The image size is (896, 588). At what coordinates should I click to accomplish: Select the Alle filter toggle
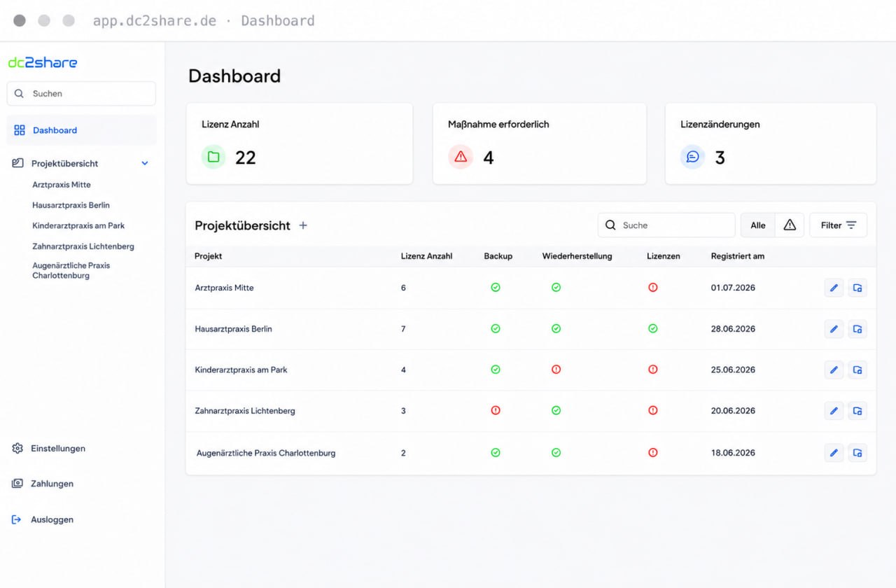758,225
